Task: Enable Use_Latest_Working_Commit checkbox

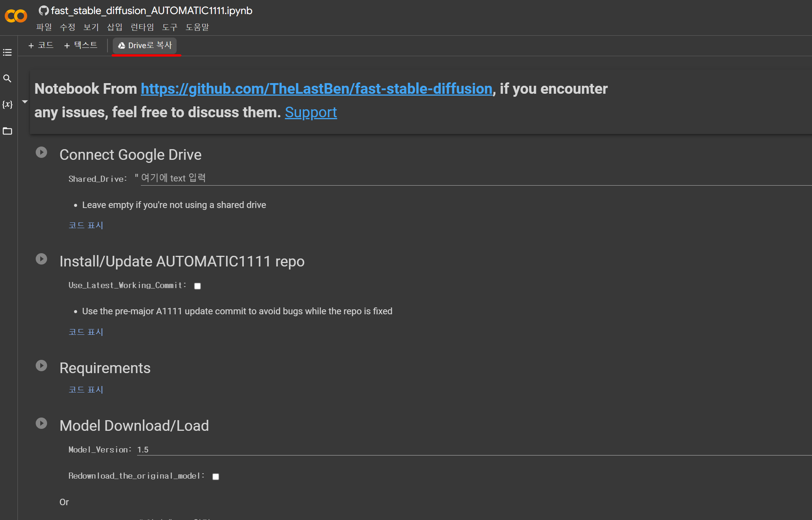Action: pyautogui.click(x=197, y=286)
